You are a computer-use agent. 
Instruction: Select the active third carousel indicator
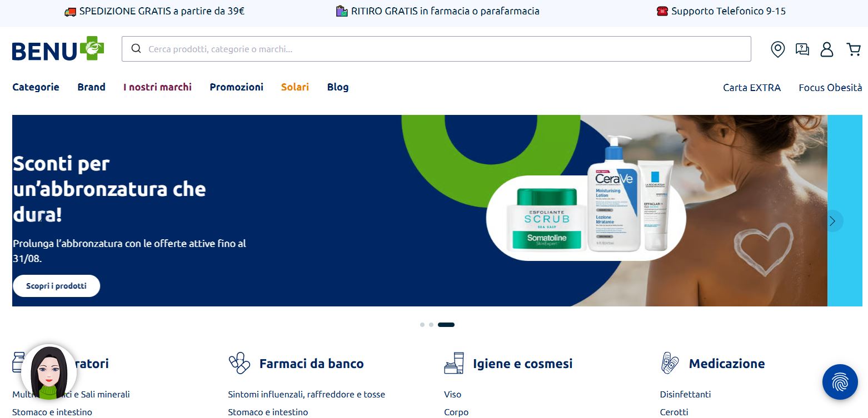(446, 325)
